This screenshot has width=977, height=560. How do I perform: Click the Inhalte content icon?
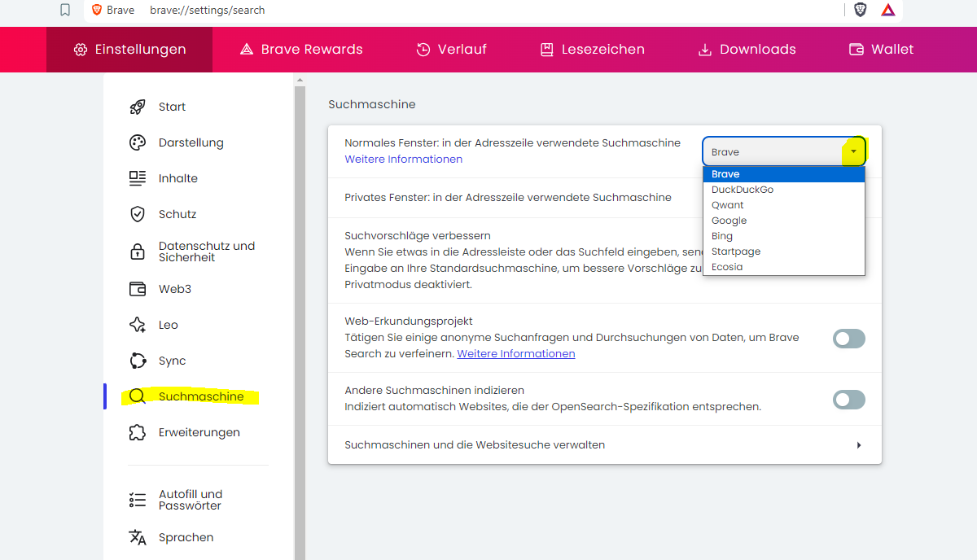[138, 178]
